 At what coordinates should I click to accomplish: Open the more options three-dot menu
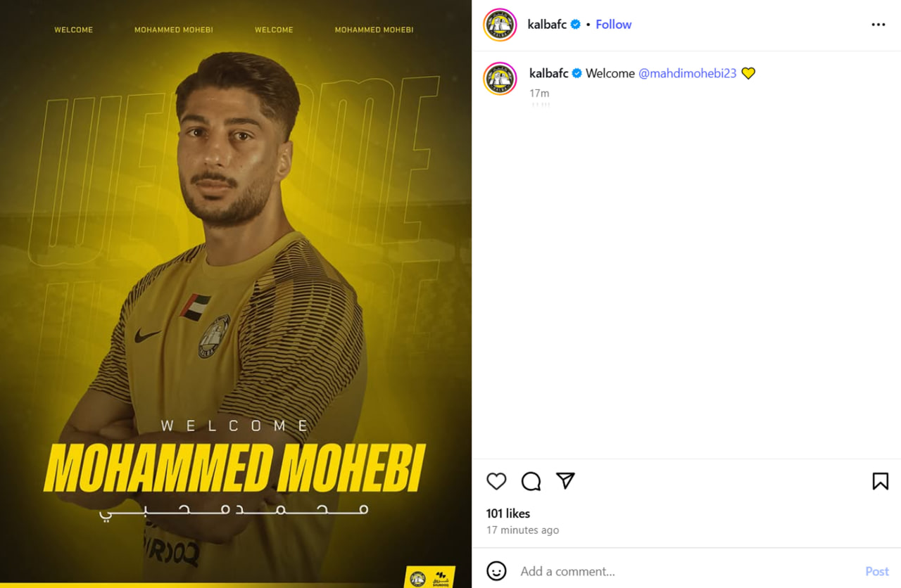(878, 25)
